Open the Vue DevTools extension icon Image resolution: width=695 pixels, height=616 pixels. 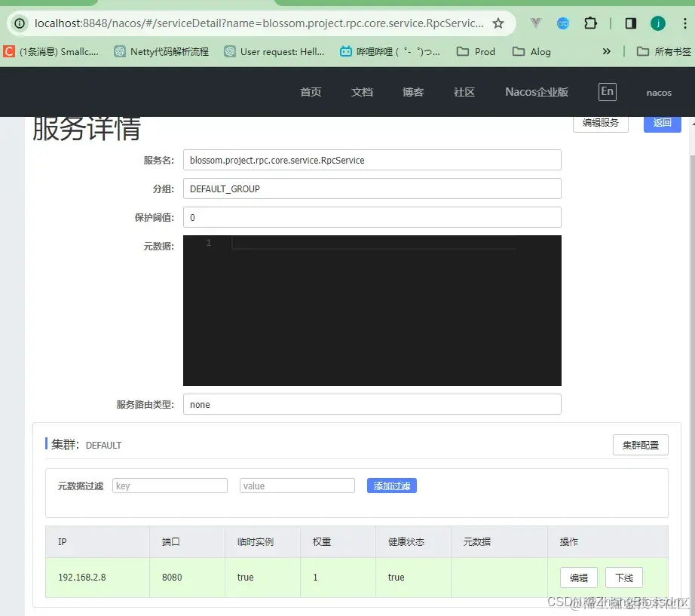point(536,23)
